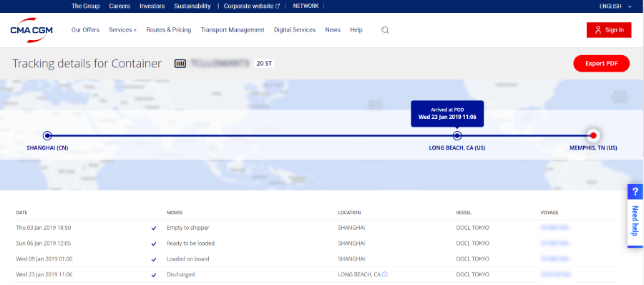This screenshot has height=285, width=644.
Task: Click the user icon in Sign In
Action: (x=598, y=30)
